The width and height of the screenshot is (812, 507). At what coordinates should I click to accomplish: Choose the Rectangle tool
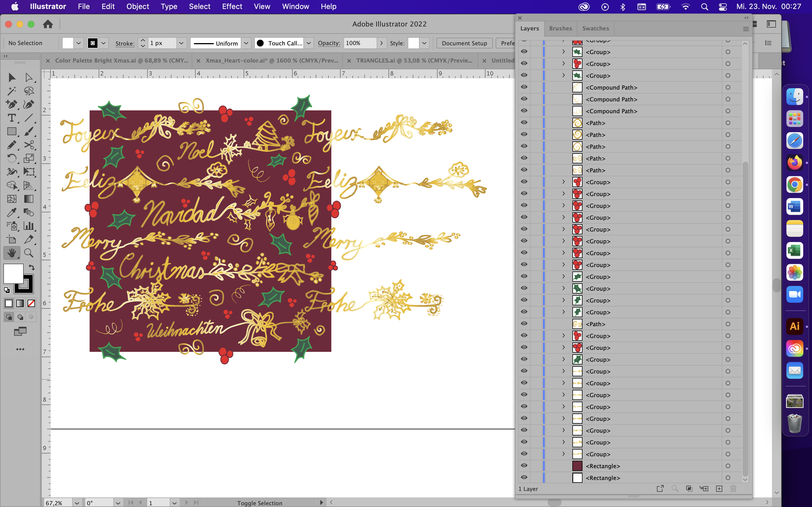click(x=12, y=132)
